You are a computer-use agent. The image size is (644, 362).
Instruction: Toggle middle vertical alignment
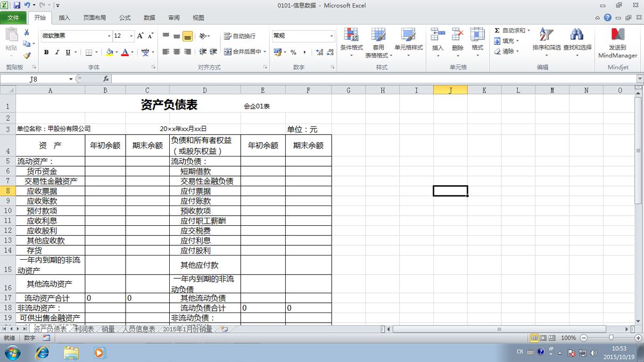(x=177, y=36)
